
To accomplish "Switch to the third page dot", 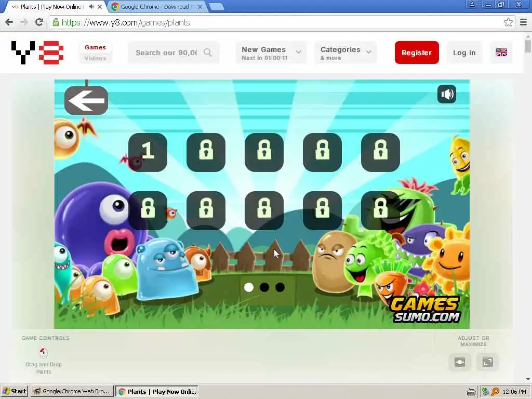I will [x=280, y=287].
